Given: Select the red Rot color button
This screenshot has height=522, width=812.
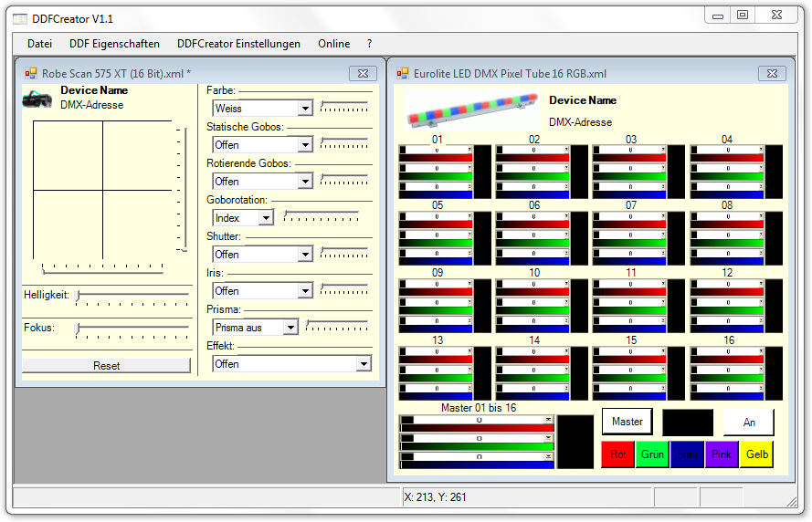Looking at the screenshot, I should pyautogui.click(x=618, y=454).
